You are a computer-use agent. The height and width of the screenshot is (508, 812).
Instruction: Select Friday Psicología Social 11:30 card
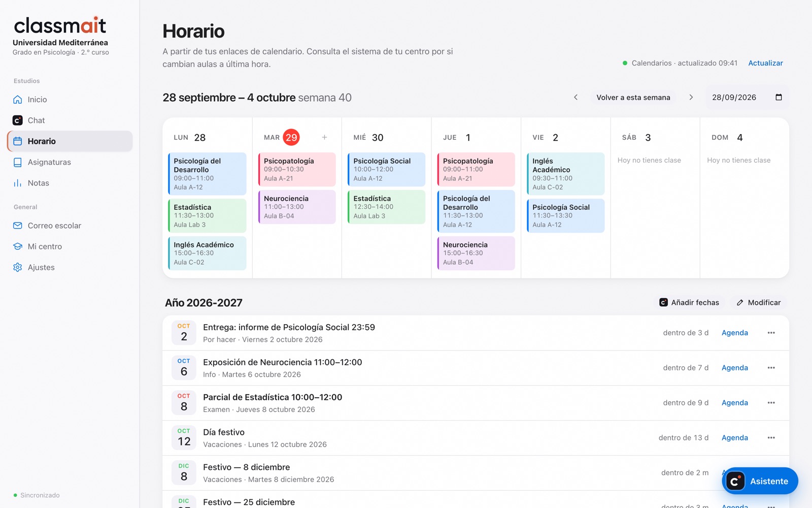[x=565, y=215]
